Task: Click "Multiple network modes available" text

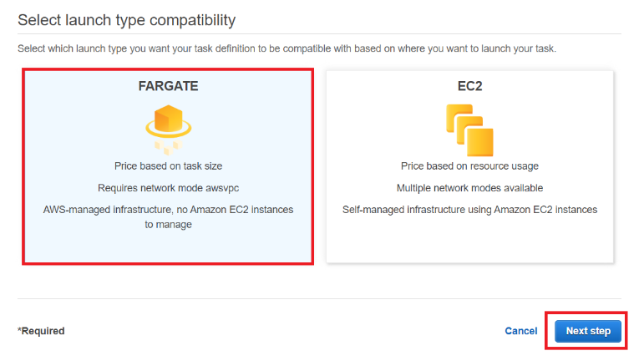Action: point(469,188)
